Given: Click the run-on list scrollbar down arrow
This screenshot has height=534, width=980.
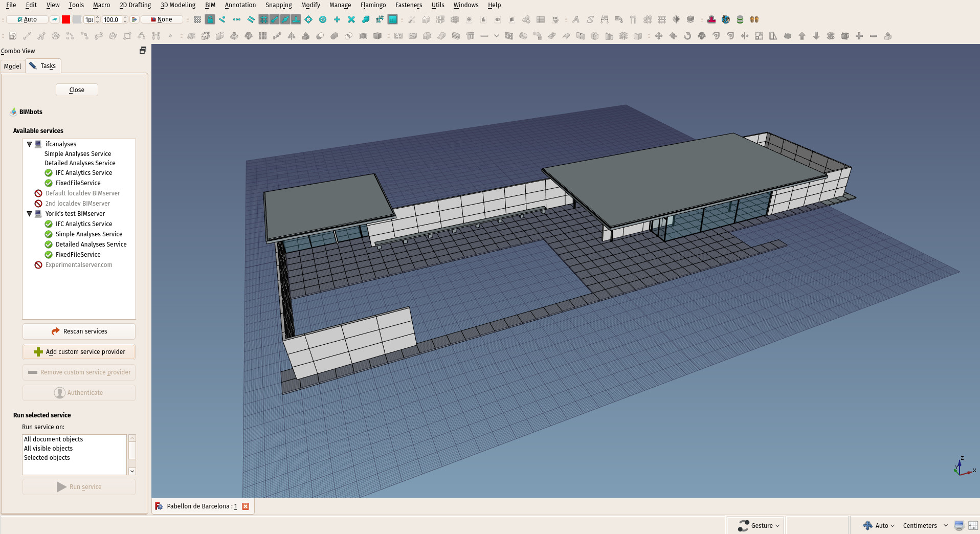Looking at the screenshot, I should tap(132, 471).
